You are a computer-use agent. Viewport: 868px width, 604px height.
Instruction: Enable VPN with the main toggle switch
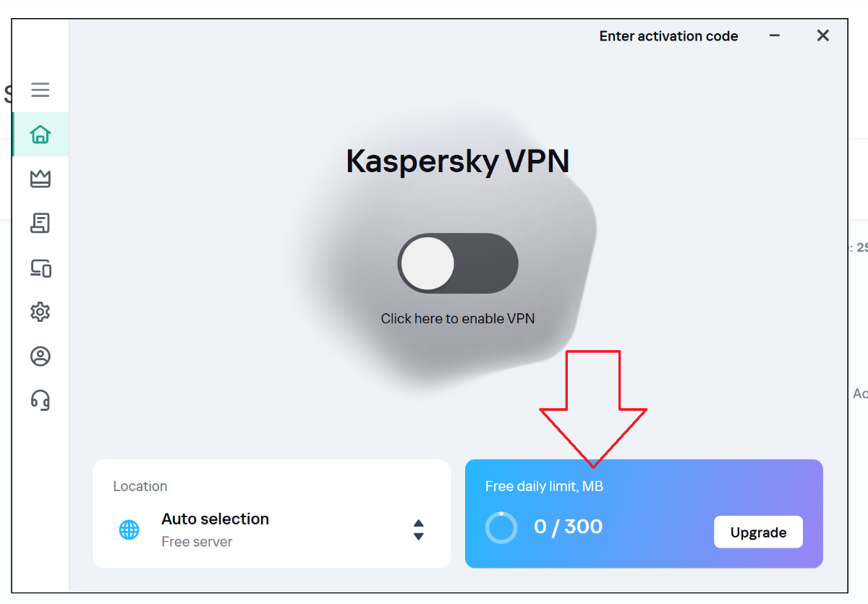coord(458,263)
